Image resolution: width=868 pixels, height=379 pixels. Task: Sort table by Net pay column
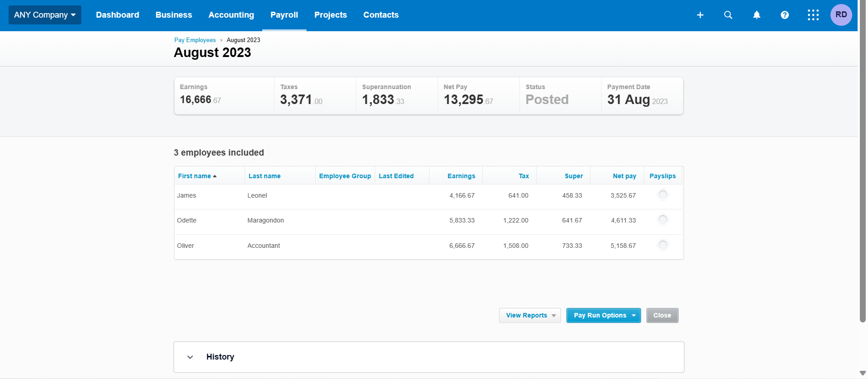click(624, 176)
